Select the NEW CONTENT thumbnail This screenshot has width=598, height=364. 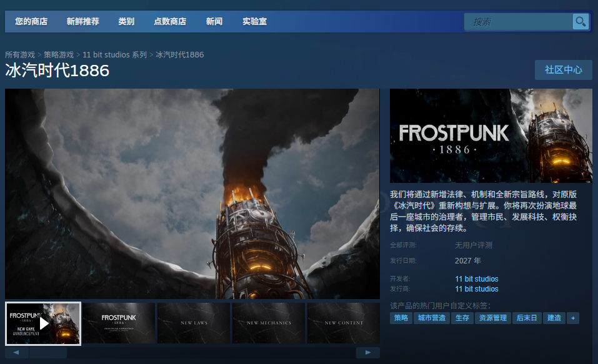point(344,323)
